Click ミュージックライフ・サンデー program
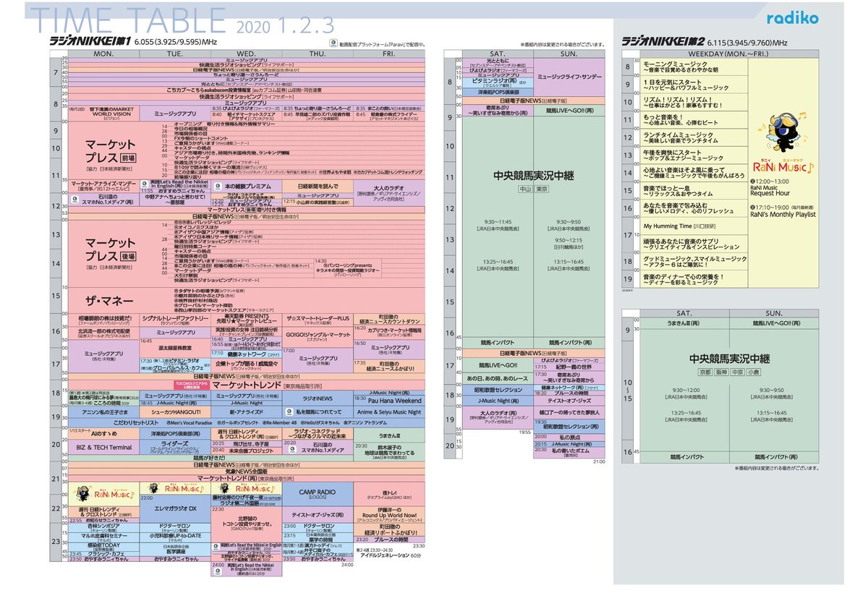The height and width of the screenshot is (601, 868). coord(569,77)
